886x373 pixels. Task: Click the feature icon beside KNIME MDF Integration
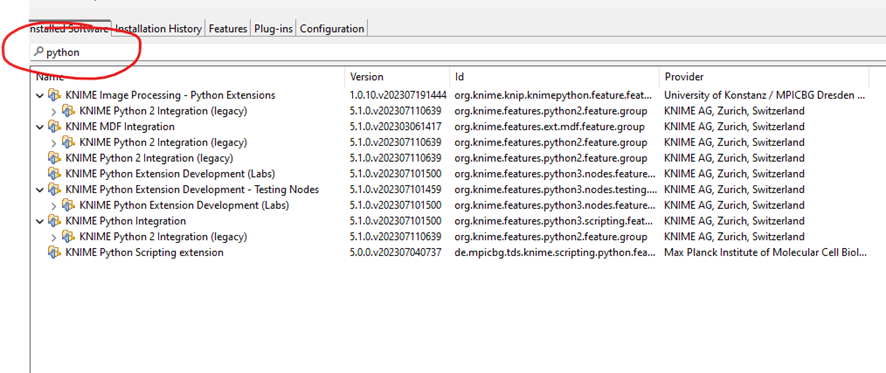tap(54, 127)
